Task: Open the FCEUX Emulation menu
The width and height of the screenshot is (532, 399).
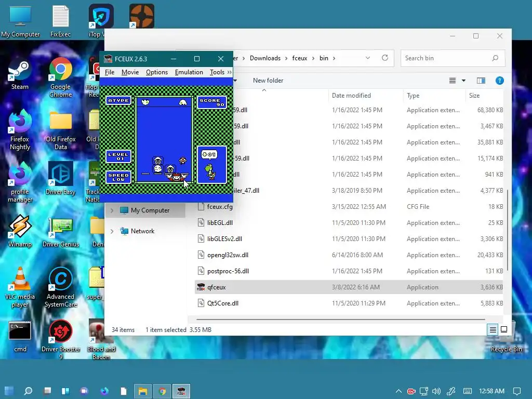Action: [x=189, y=72]
